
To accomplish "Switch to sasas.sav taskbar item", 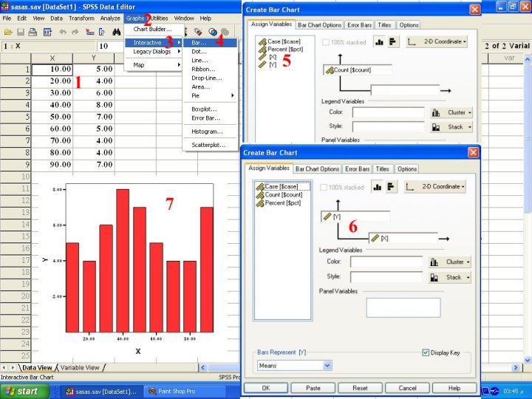I will (102, 391).
